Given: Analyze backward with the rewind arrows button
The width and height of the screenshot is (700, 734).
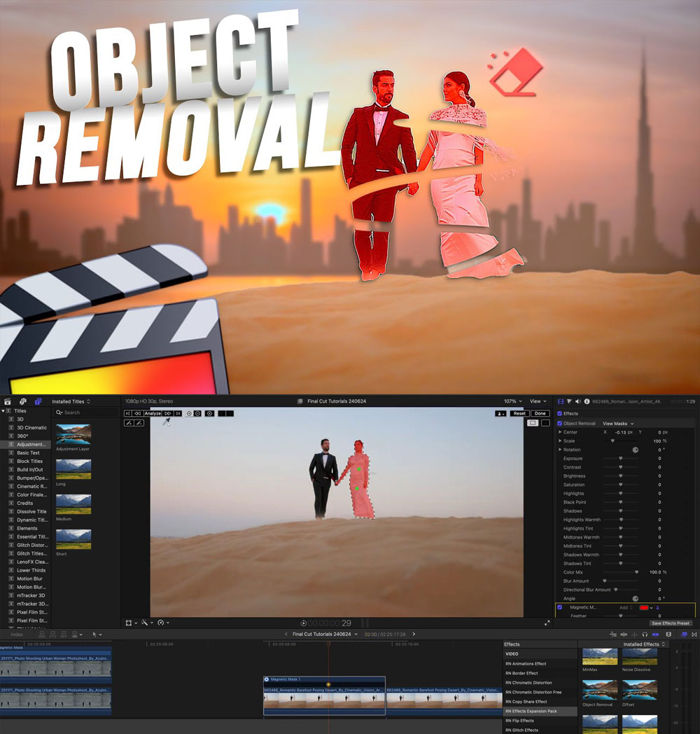Looking at the screenshot, I should click(x=138, y=413).
